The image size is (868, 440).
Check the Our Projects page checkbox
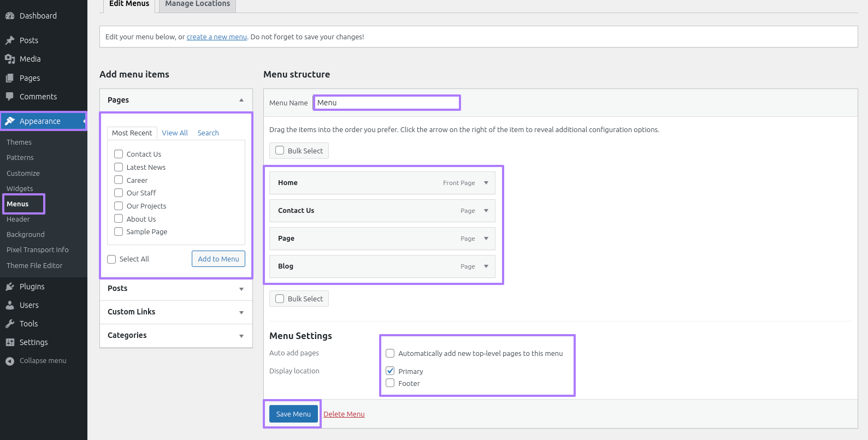[119, 206]
